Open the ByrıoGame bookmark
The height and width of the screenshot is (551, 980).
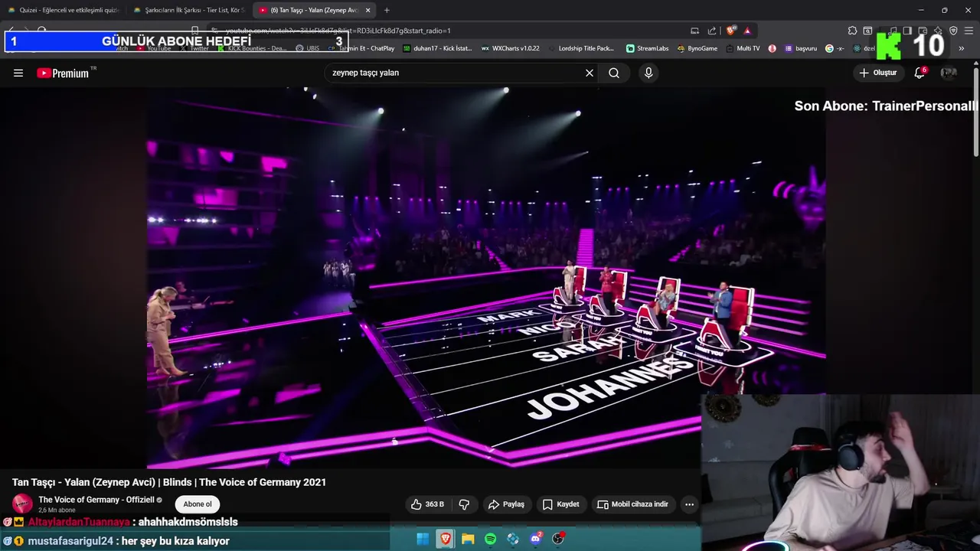point(697,48)
